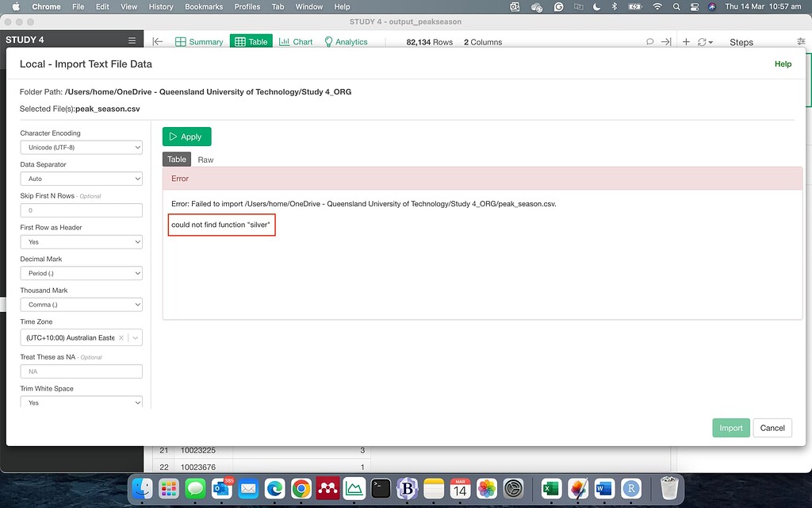Change the Data Separator selection
Image resolution: width=812 pixels, height=508 pixels.
pos(82,177)
